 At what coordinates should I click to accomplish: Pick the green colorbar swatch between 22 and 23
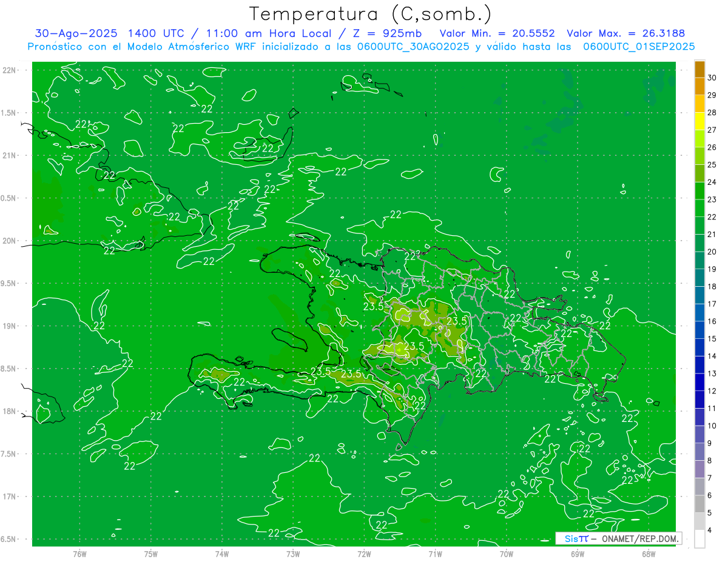pos(699,208)
